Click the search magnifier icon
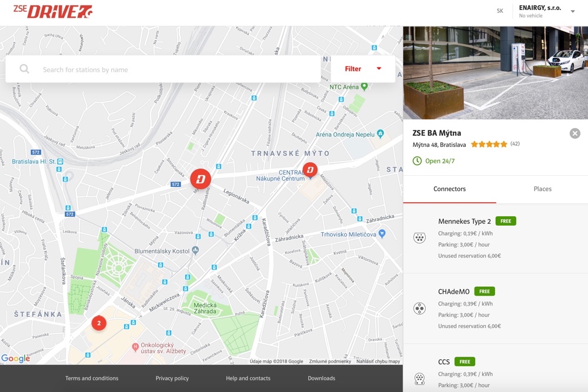The image size is (588, 392). (24, 69)
